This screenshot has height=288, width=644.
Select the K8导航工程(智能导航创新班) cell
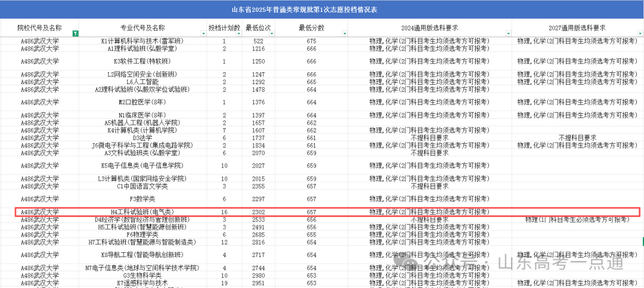pos(143,255)
